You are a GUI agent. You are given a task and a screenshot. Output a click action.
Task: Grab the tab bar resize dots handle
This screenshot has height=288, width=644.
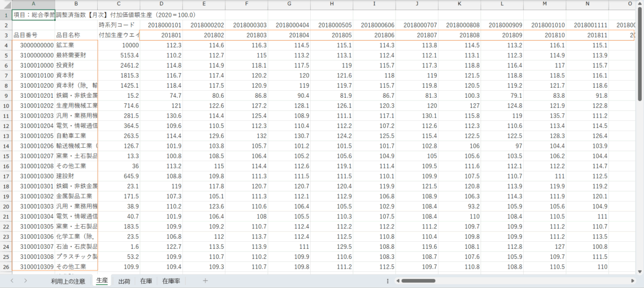tap(387, 280)
